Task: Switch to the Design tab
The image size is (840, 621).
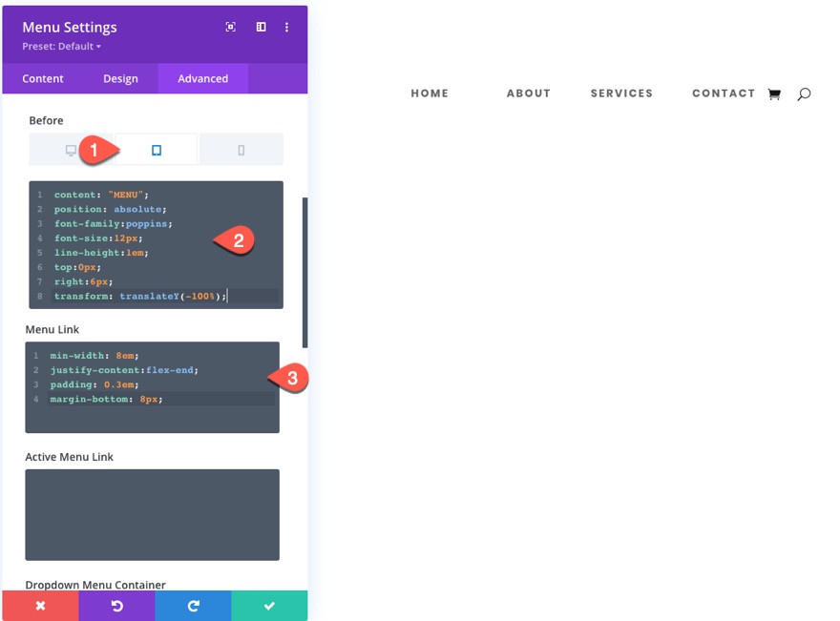Action: [120, 78]
